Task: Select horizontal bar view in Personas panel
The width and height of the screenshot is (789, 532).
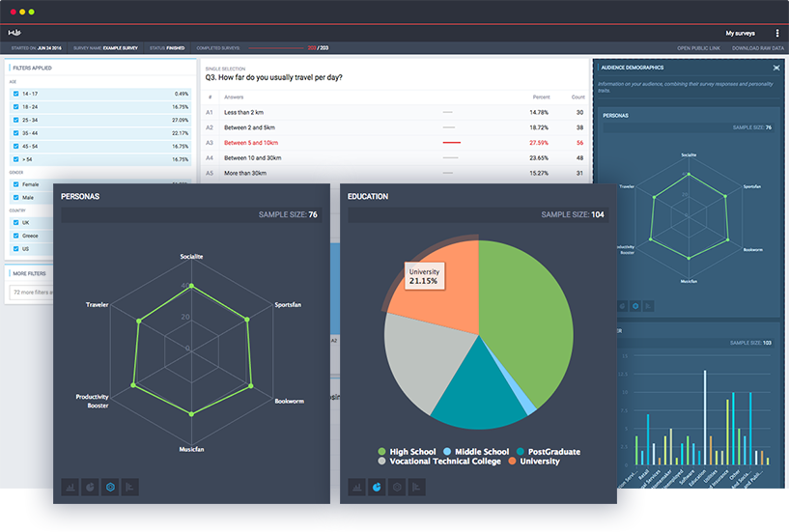Action: [x=129, y=487]
